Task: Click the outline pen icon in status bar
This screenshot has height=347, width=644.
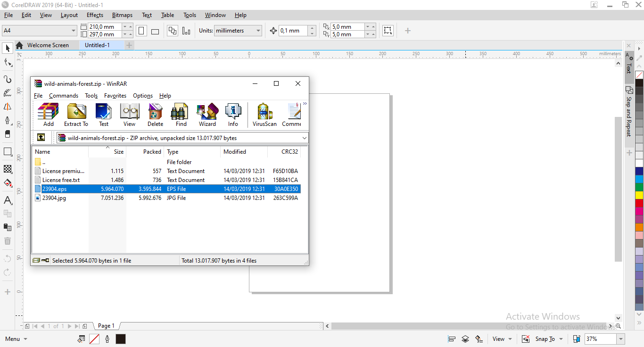Action: click(x=107, y=339)
